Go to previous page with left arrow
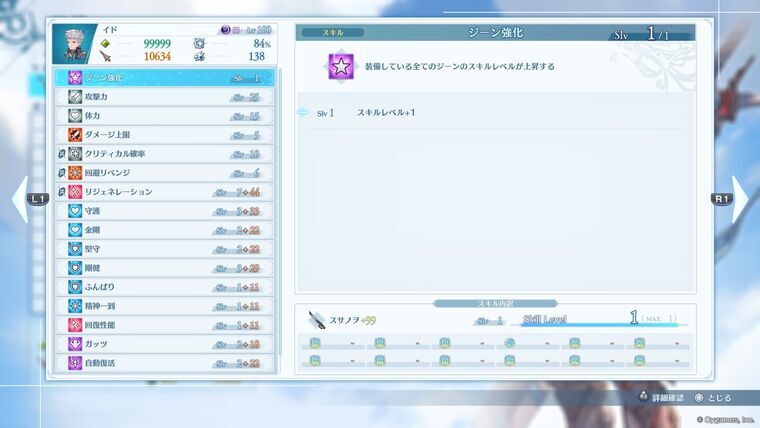The height and width of the screenshot is (428, 760). click(x=20, y=199)
